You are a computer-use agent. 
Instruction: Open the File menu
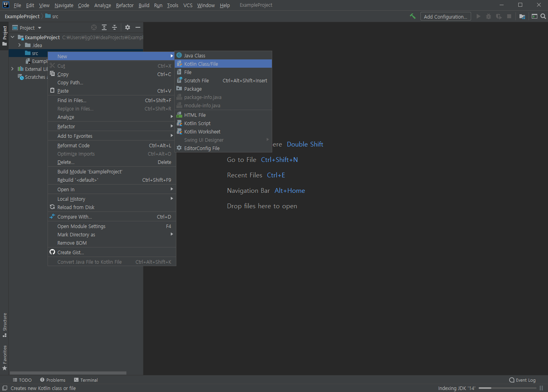(x=17, y=5)
